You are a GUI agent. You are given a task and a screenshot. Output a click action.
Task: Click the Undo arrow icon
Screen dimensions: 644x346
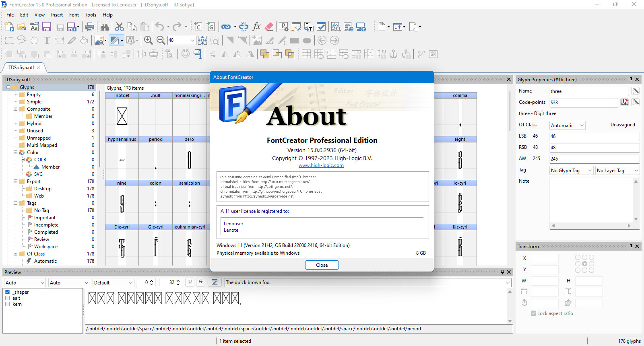[x=160, y=27]
